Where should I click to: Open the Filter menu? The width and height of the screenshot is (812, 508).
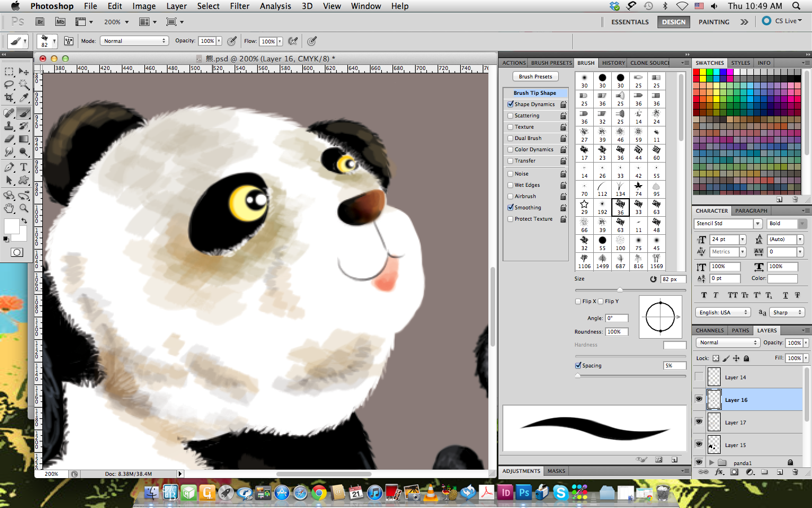240,6
